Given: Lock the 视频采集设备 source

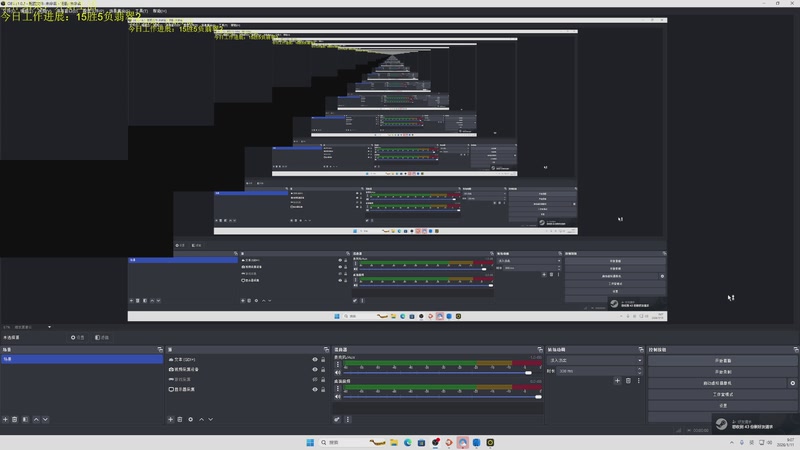Looking at the screenshot, I should point(323,369).
